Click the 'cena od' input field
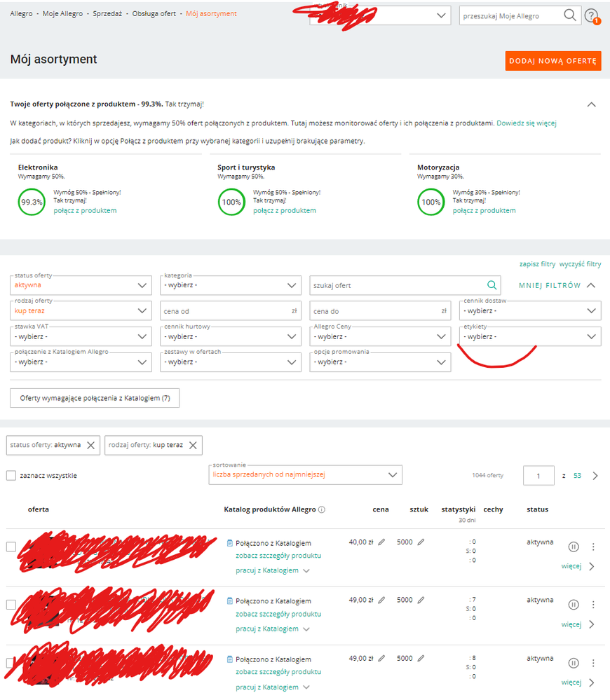This screenshot has width=610, height=700. click(x=228, y=311)
